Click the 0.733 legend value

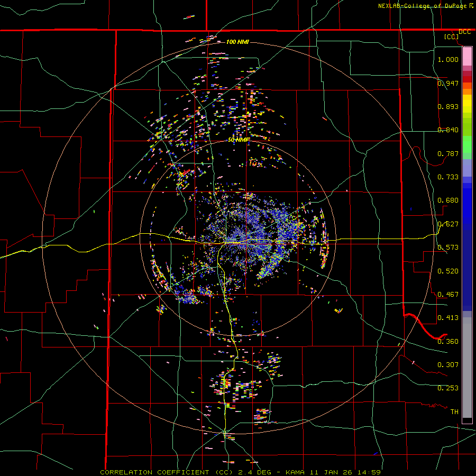coord(448,177)
